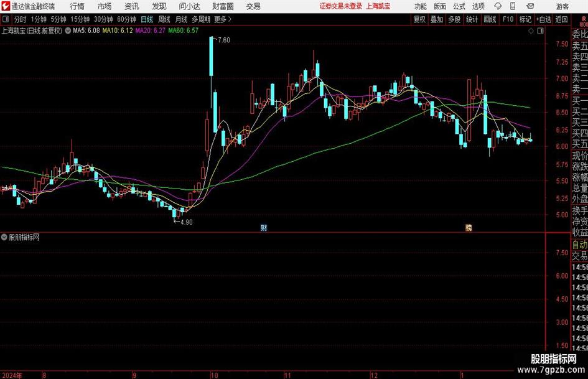Image resolution: width=588 pixels, height=379 pixels.
Task: Click the MA5: 6.08 indicator value
Action: click(x=86, y=30)
